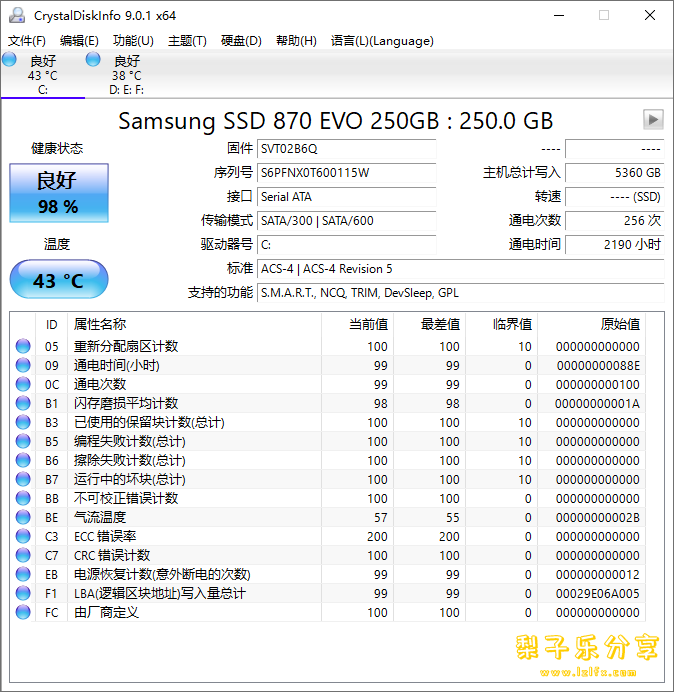Click status orb for attribute FC 由厂商定义
The height and width of the screenshot is (692, 674).
[x=23, y=612]
